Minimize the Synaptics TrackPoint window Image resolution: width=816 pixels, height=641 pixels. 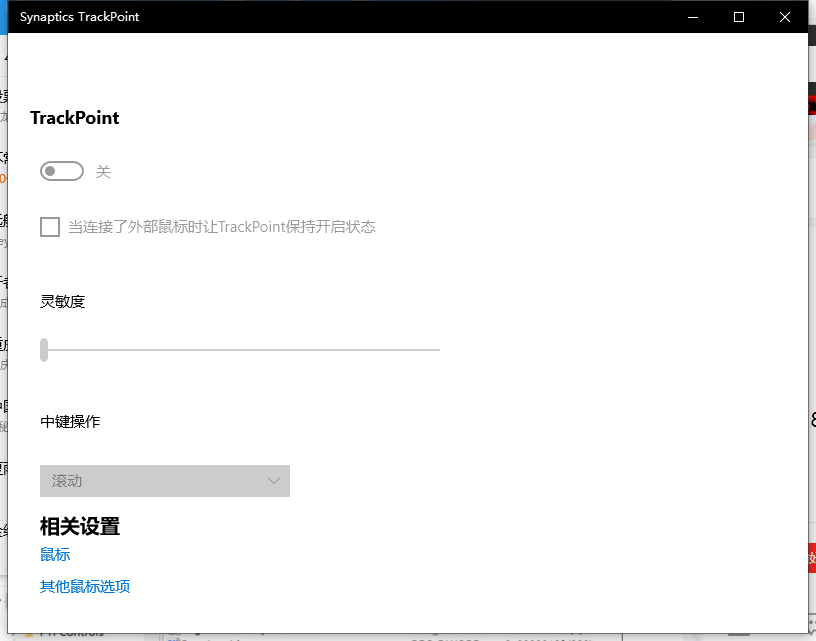pos(693,17)
